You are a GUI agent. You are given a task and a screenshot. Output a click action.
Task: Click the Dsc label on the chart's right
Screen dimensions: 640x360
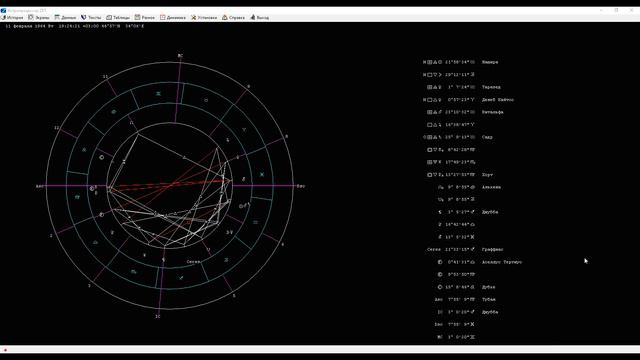point(300,186)
